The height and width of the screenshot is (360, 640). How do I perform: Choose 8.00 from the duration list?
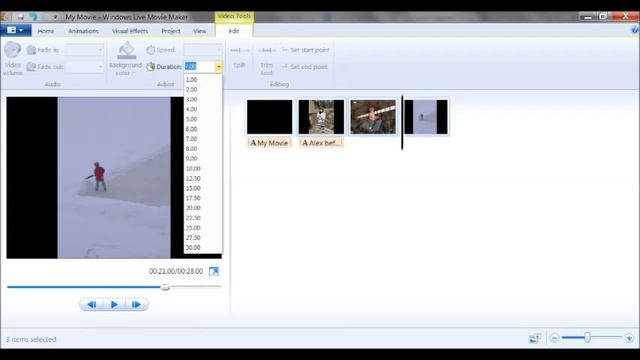point(203,149)
